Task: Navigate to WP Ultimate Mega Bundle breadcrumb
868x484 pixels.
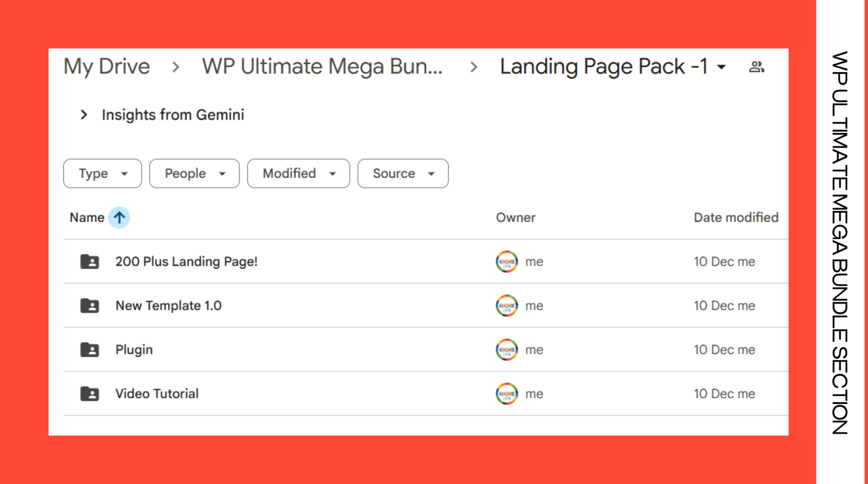Action: (x=322, y=67)
